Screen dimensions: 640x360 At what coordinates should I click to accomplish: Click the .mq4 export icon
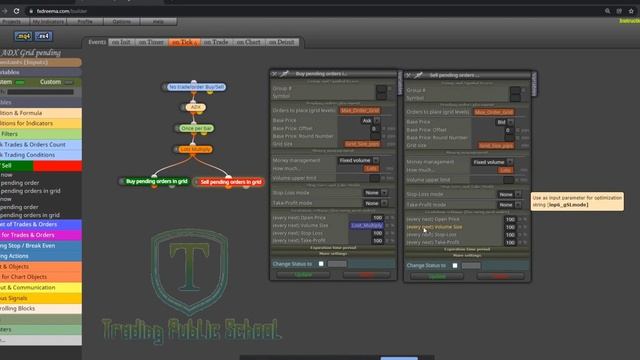(x=23, y=36)
